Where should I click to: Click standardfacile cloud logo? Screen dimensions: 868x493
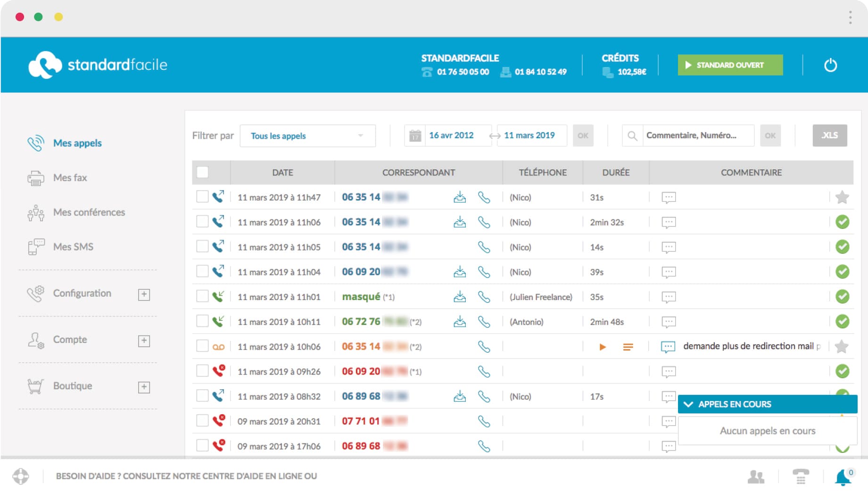[45, 65]
